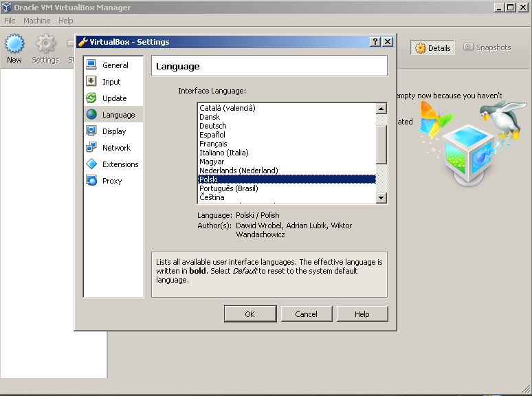The height and width of the screenshot is (396, 532).
Task: Click the Settings gear toolbar icon
Action: coord(46,43)
